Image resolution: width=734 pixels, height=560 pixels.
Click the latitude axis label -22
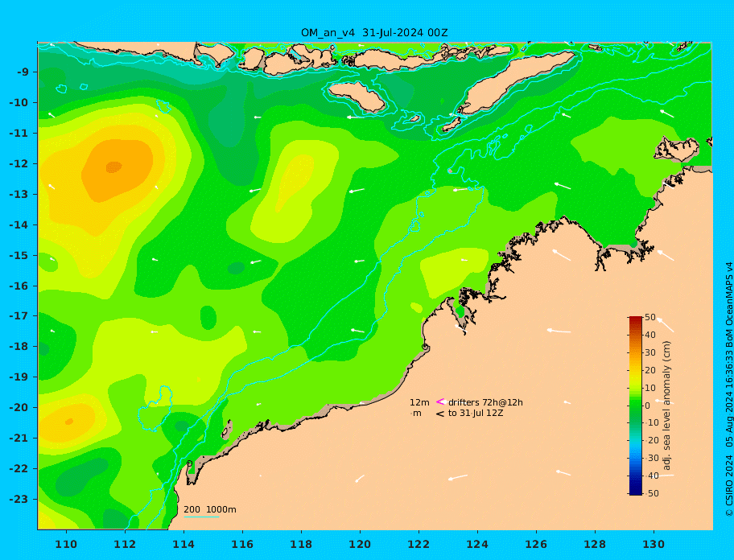[19, 469]
